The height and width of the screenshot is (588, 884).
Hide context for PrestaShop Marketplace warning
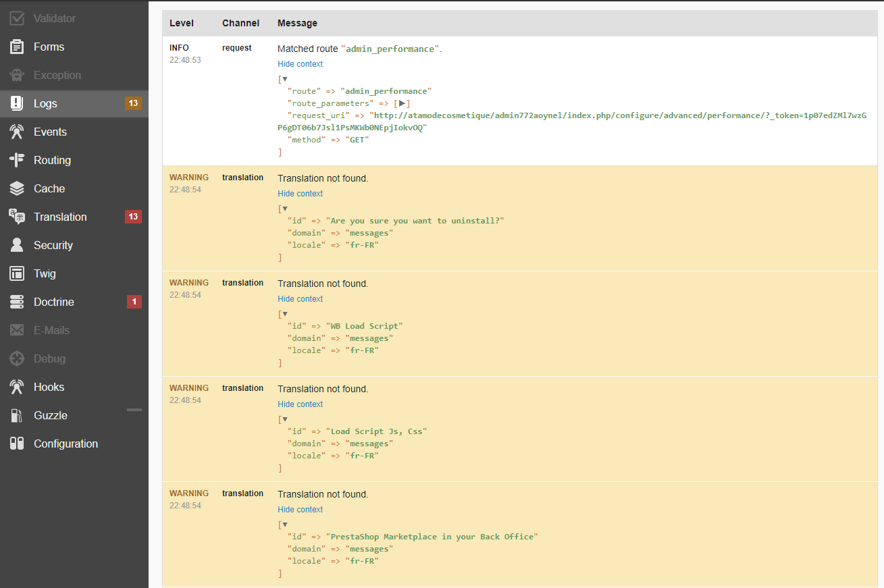[300, 510]
